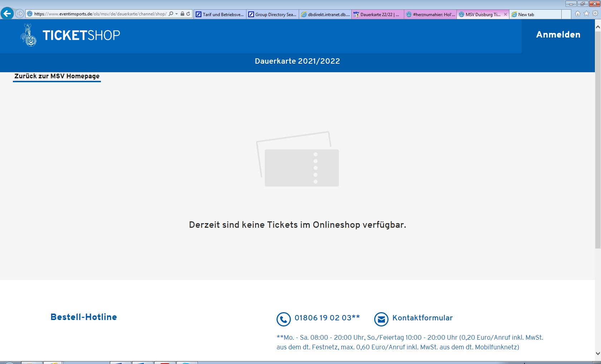The height and width of the screenshot is (364, 601).
Task: Switch to the 'Tarif und Betriebsve...' tab
Action: (220, 14)
